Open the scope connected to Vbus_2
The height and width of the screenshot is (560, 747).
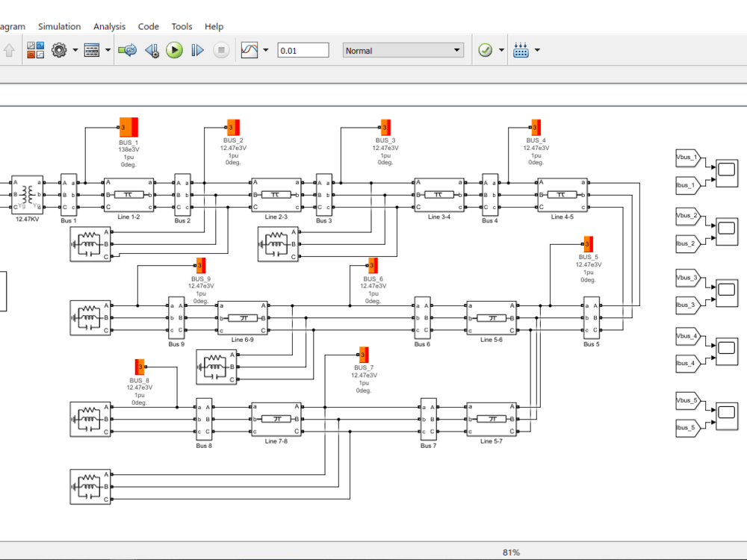(727, 231)
